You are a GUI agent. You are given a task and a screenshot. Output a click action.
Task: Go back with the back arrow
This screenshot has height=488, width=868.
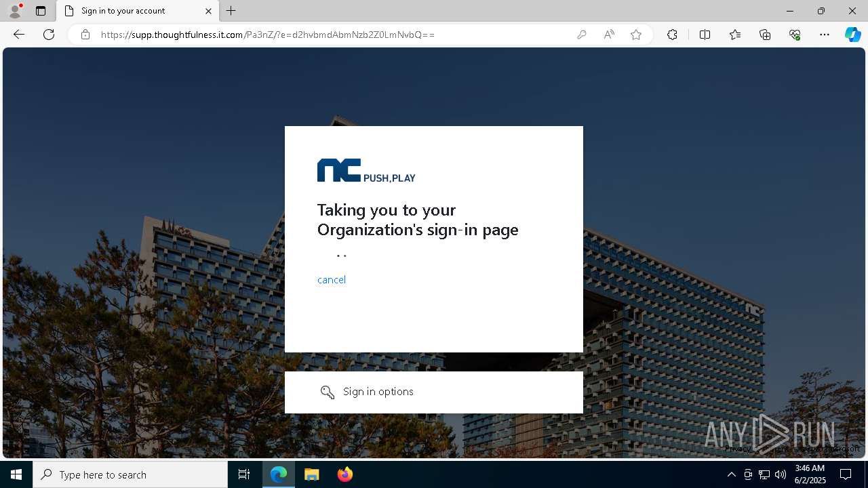click(19, 35)
